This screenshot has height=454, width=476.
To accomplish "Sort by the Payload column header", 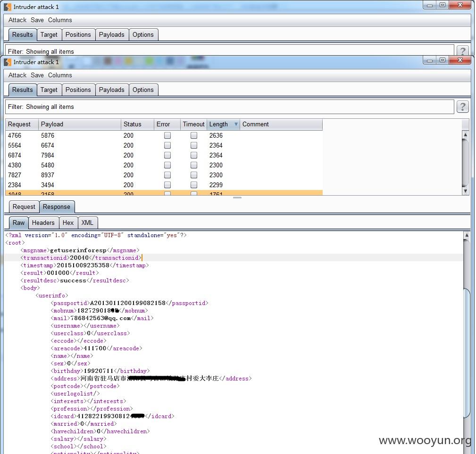I will click(x=80, y=124).
